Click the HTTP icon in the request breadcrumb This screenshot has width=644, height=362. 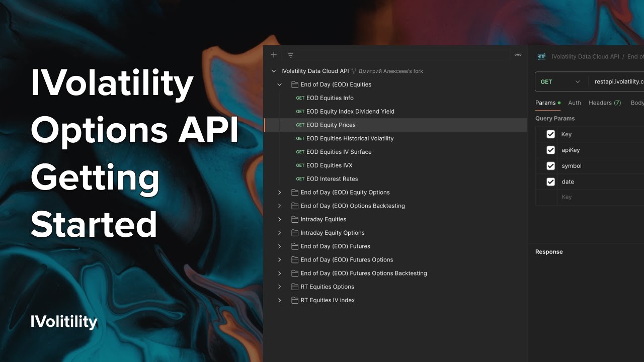541,57
